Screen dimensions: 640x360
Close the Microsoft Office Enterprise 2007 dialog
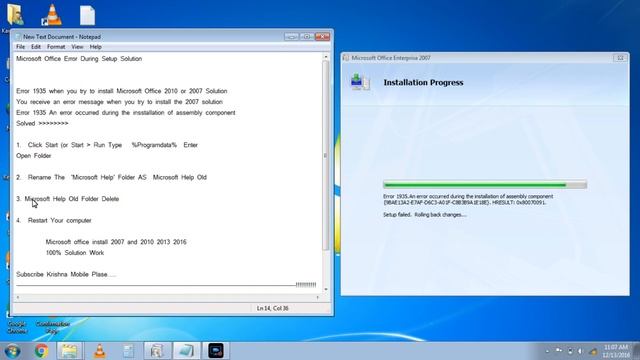point(620,58)
